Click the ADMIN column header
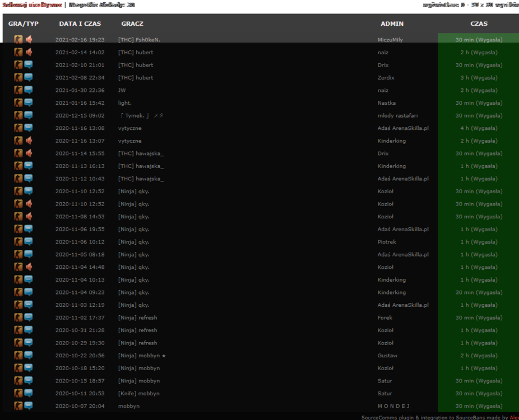The width and height of the screenshot is (519, 420). 392,24
